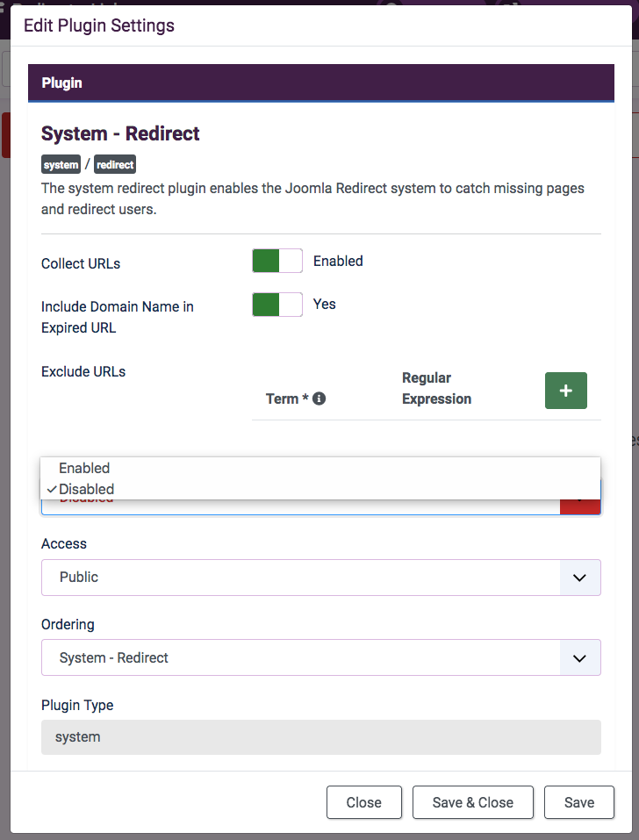Image resolution: width=639 pixels, height=840 pixels.
Task: Toggle Include Domain Name in Expired URL switch
Action: pos(277,305)
